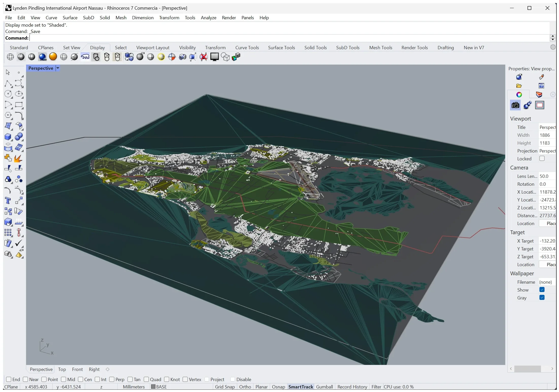
Task: Select the Analyze menu item
Action: coord(209,18)
